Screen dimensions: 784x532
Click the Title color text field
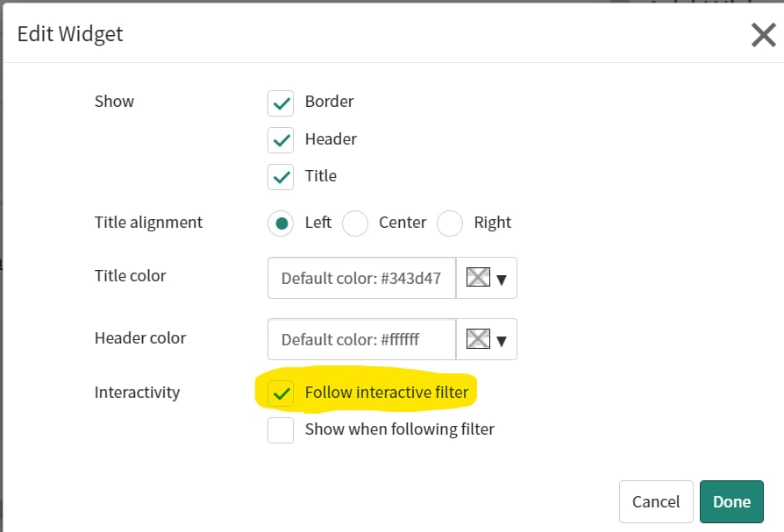click(361, 278)
